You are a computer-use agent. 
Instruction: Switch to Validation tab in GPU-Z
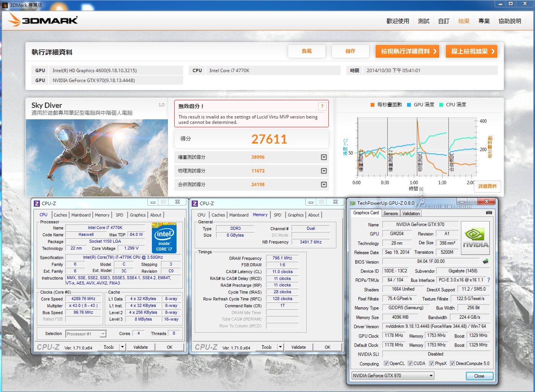(411, 213)
